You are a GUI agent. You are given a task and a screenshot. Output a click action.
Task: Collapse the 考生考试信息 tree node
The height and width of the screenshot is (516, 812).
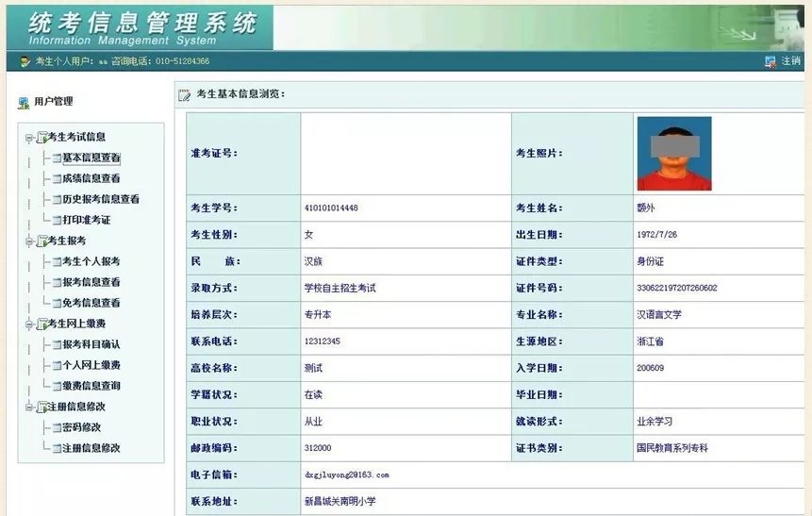tap(29, 138)
